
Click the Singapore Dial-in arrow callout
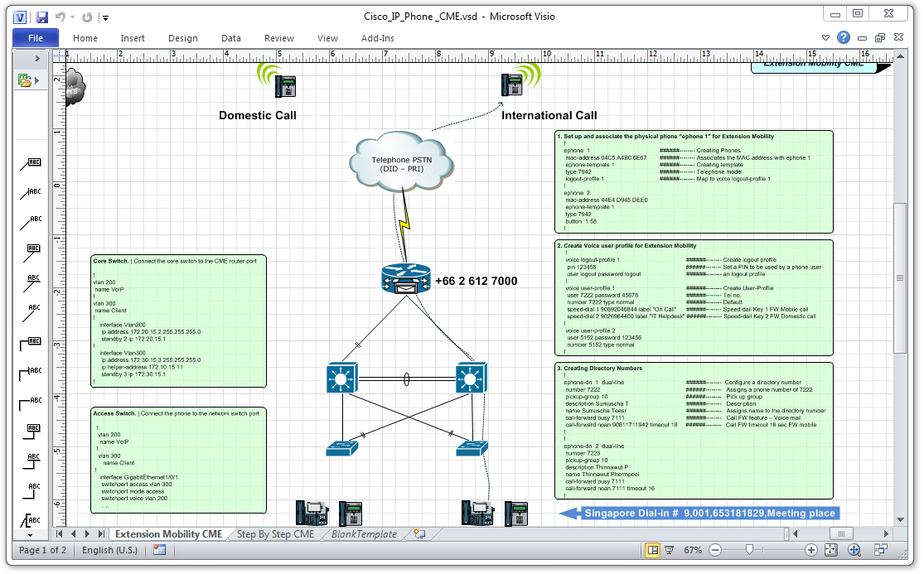(699, 514)
